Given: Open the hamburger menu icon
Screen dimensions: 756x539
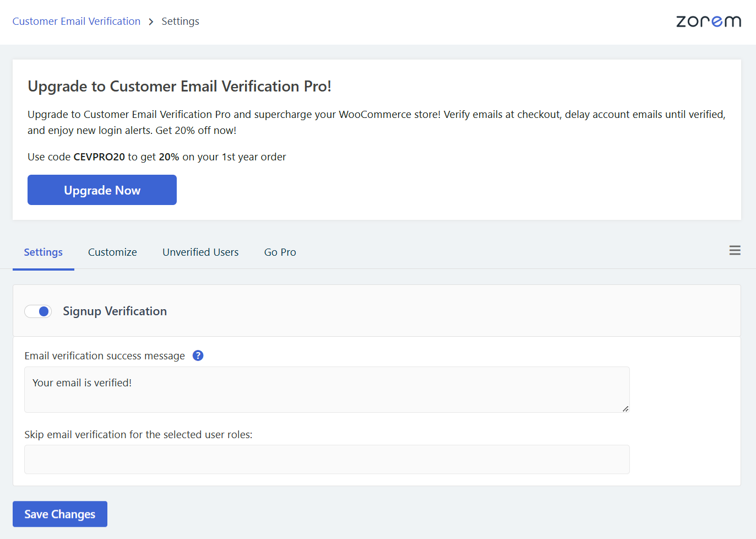Looking at the screenshot, I should [735, 250].
